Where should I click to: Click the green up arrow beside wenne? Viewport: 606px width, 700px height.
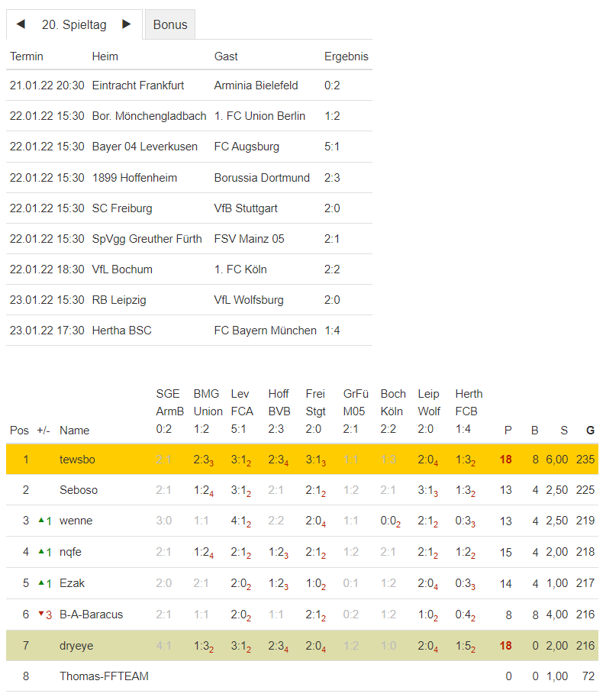[x=41, y=520]
